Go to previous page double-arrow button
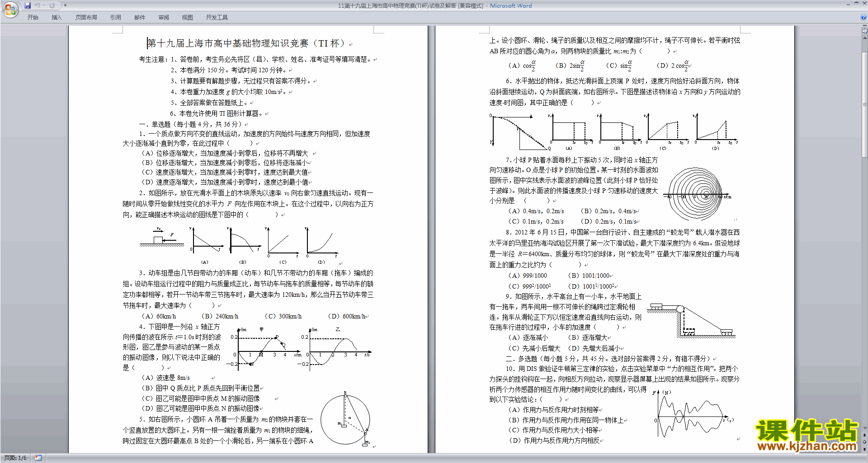The width and height of the screenshot is (868, 463). coord(865,435)
